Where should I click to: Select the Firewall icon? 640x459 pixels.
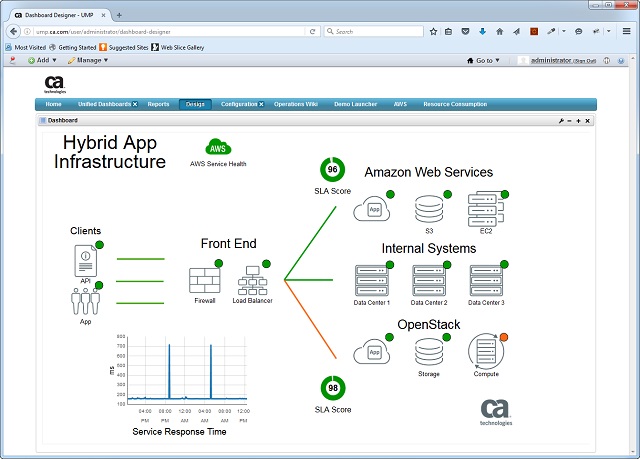(204, 280)
